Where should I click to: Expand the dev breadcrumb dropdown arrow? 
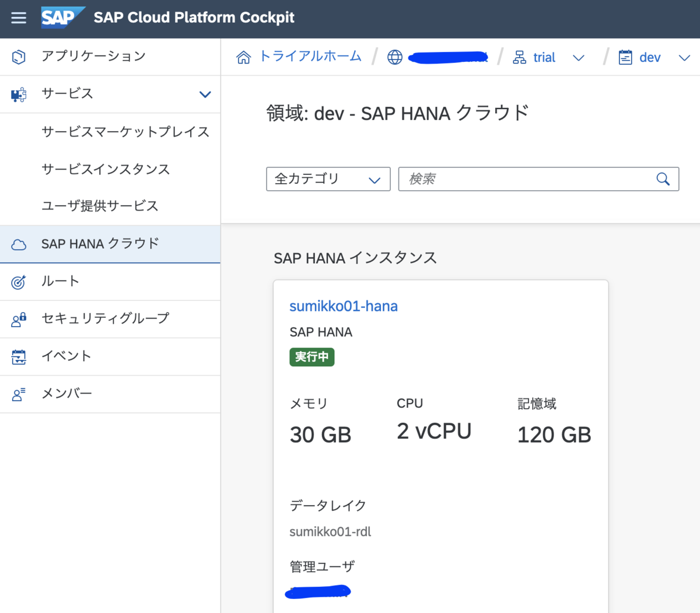tap(685, 58)
